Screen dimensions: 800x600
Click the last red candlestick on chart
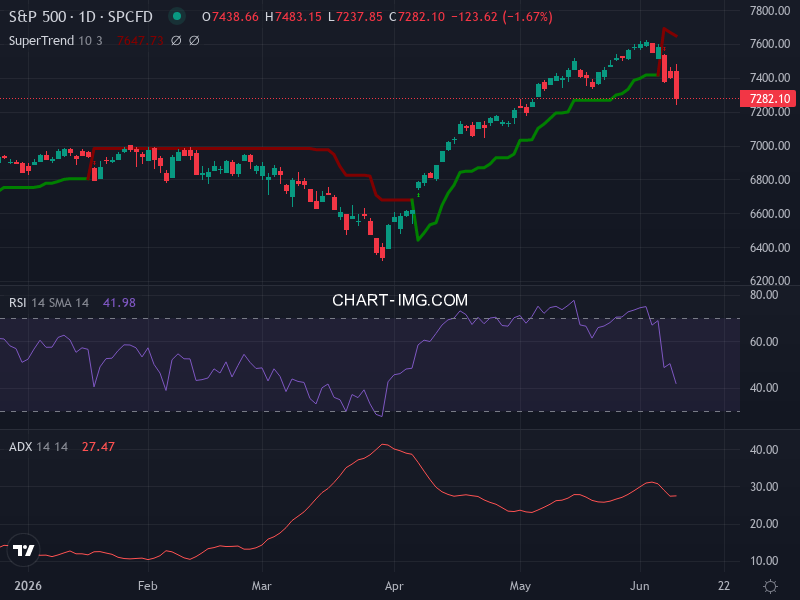tap(677, 85)
